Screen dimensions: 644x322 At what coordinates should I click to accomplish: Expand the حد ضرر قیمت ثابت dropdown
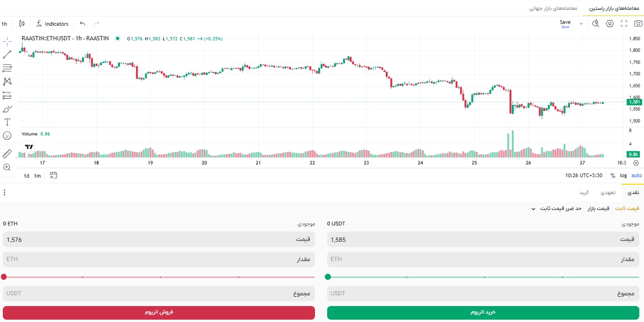(556, 209)
